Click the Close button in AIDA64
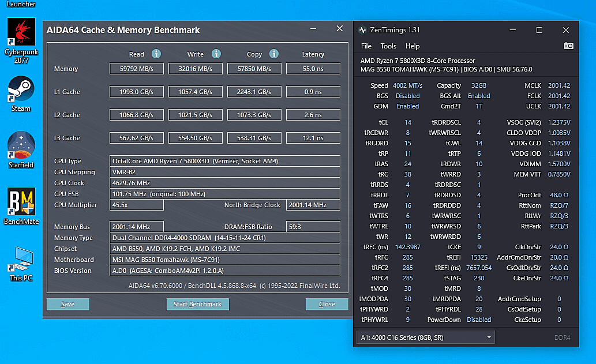The image size is (596, 364). (x=327, y=304)
